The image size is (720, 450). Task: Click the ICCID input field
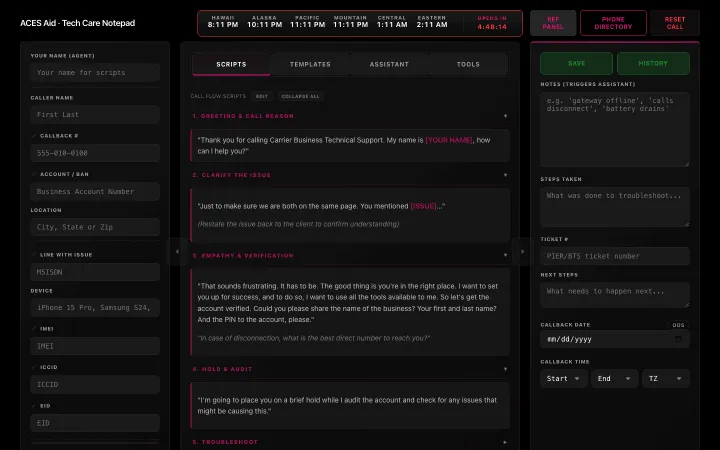(x=95, y=385)
